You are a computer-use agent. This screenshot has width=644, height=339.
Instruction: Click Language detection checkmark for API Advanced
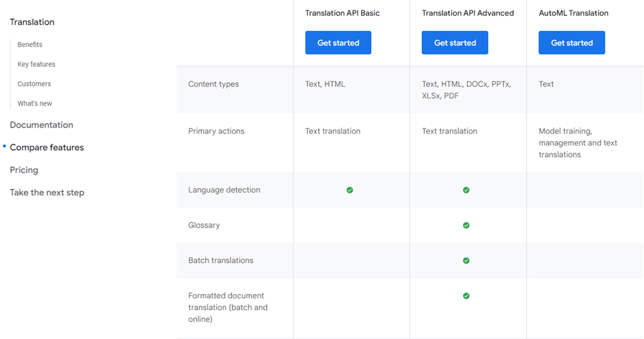[x=466, y=190]
